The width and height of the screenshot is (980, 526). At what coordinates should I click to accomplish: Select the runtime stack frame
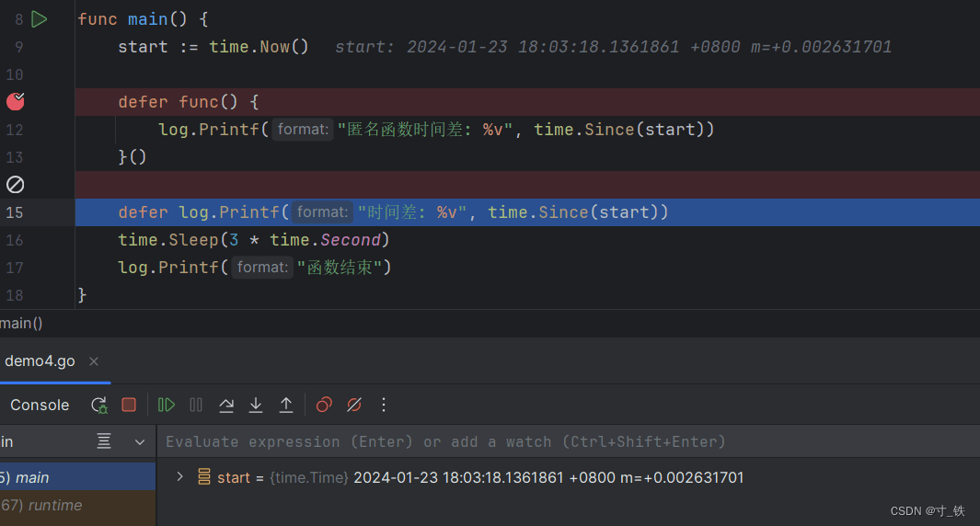53,505
